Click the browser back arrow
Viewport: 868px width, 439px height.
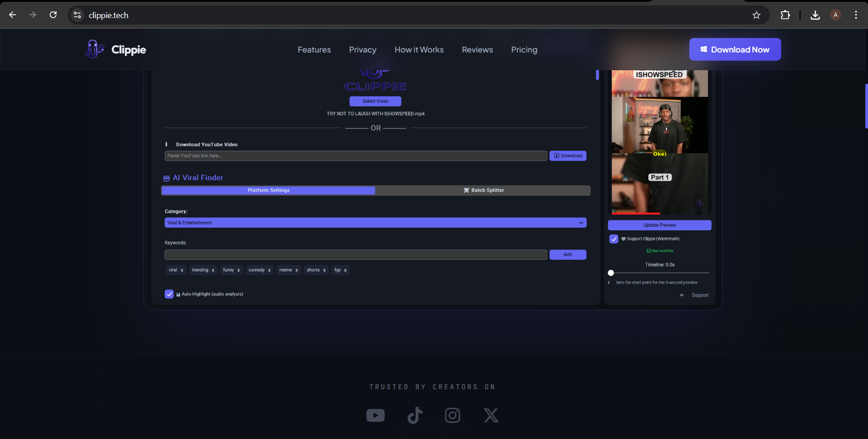click(x=13, y=15)
